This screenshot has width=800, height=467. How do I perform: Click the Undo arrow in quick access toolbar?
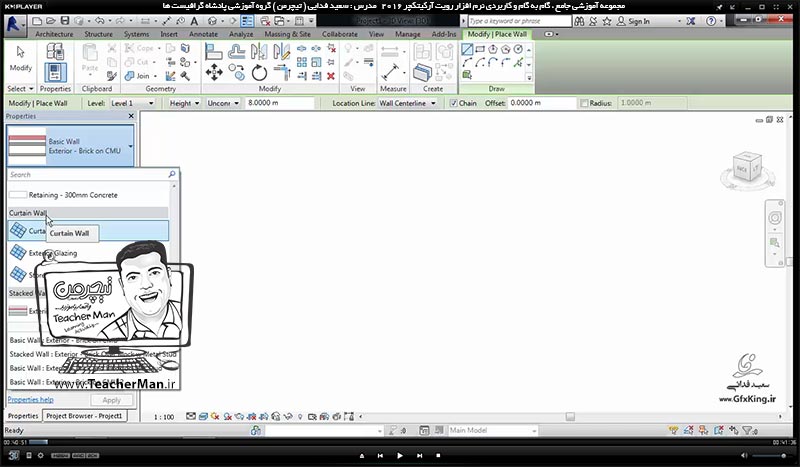click(99, 21)
